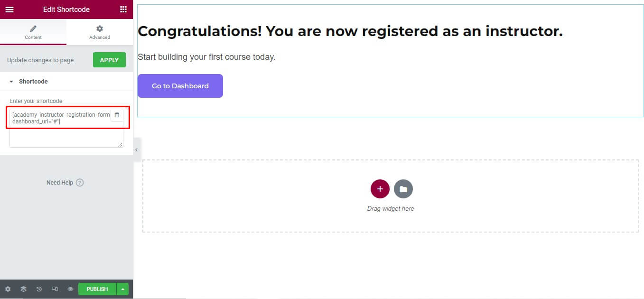Open the Navigator layers icon
The image size is (644, 299).
tap(23, 289)
